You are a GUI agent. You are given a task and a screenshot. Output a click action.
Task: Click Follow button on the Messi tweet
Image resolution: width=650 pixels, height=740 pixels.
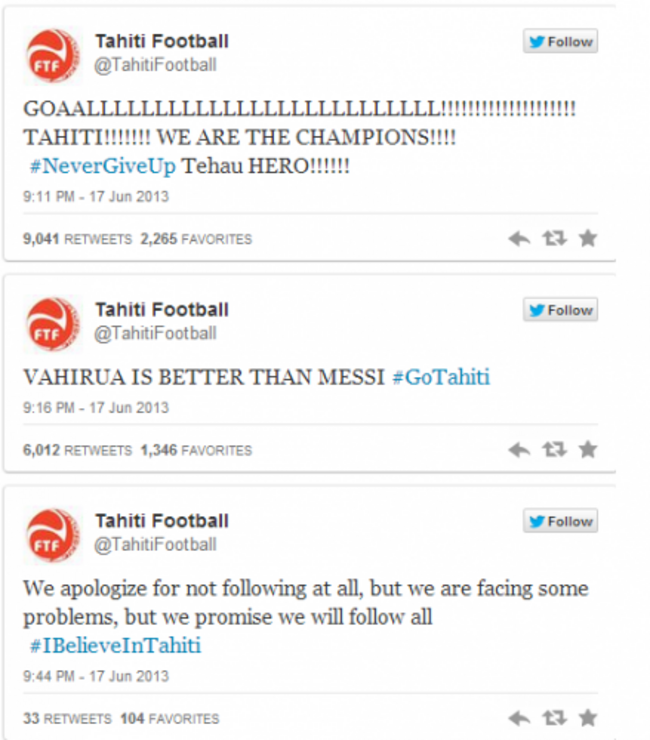pyautogui.click(x=560, y=310)
